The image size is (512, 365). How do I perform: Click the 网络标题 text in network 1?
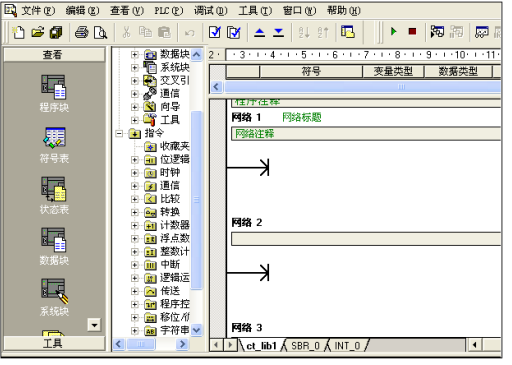[x=302, y=117]
